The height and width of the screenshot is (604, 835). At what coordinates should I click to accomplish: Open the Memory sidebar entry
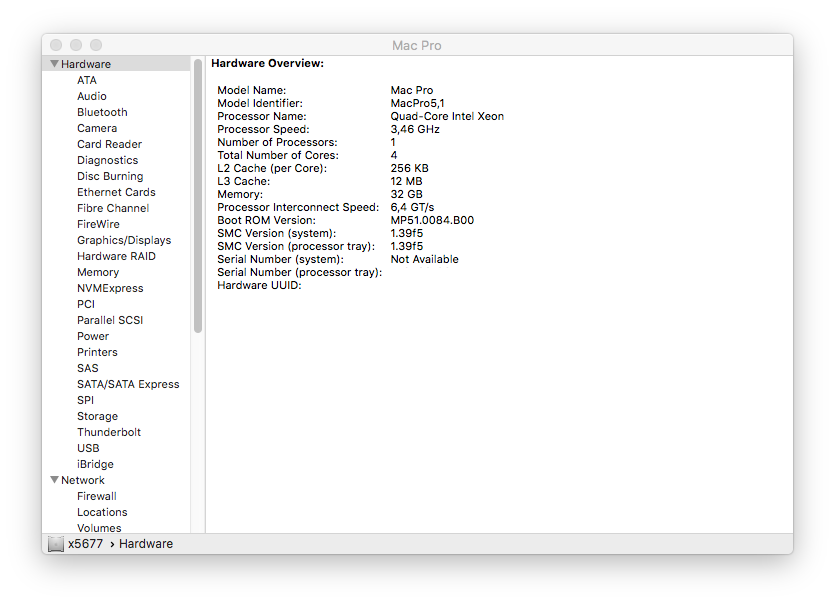coord(98,272)
